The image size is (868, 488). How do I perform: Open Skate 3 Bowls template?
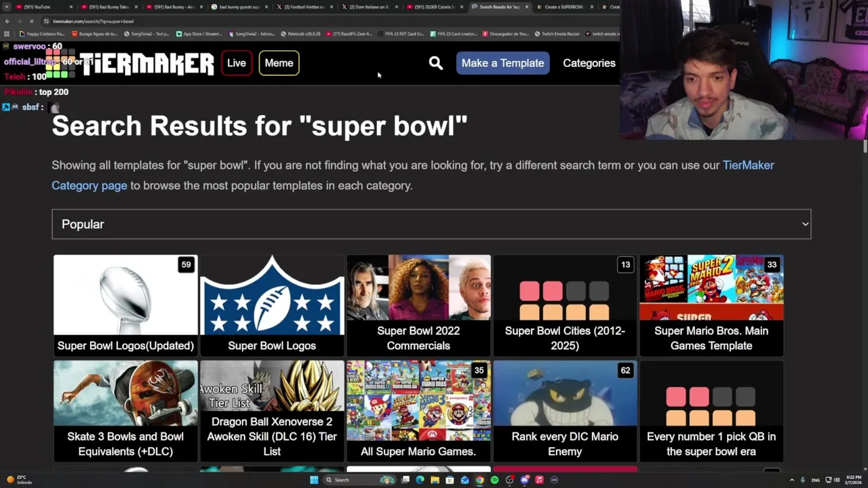click(x=125, y=411)
